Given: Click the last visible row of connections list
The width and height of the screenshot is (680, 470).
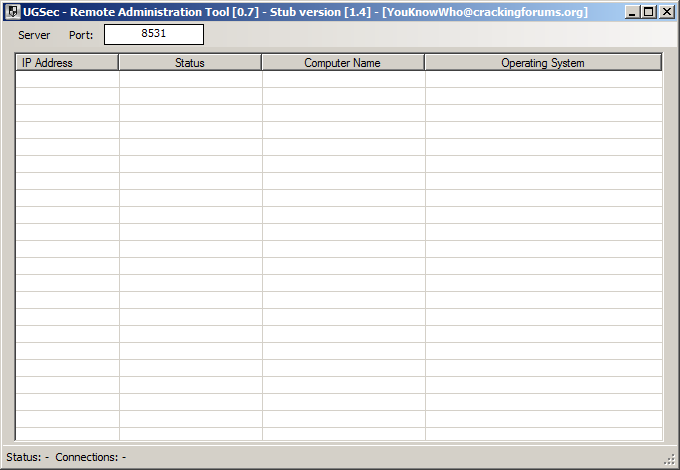Looking at the screenshot, I should point(338,434).
